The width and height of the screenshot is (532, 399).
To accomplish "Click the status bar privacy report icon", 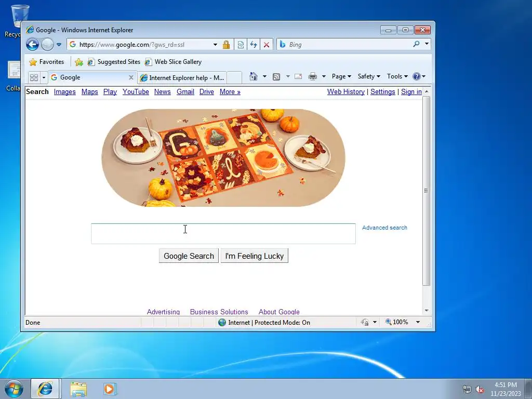I will pyautogui.click(x=365, y=322).
